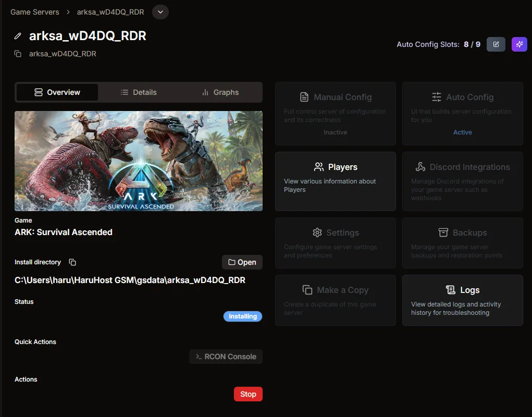The width and height of the screenshot is (532, 417).
Task: Select the Players icon on the Players card
Action: pyautogui.click(x=318, y=167)
